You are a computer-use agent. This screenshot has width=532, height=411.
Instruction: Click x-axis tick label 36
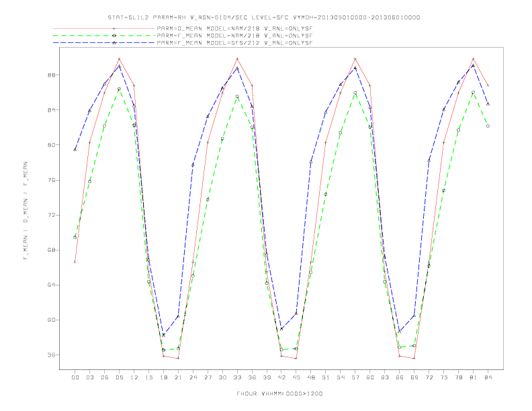252,377
